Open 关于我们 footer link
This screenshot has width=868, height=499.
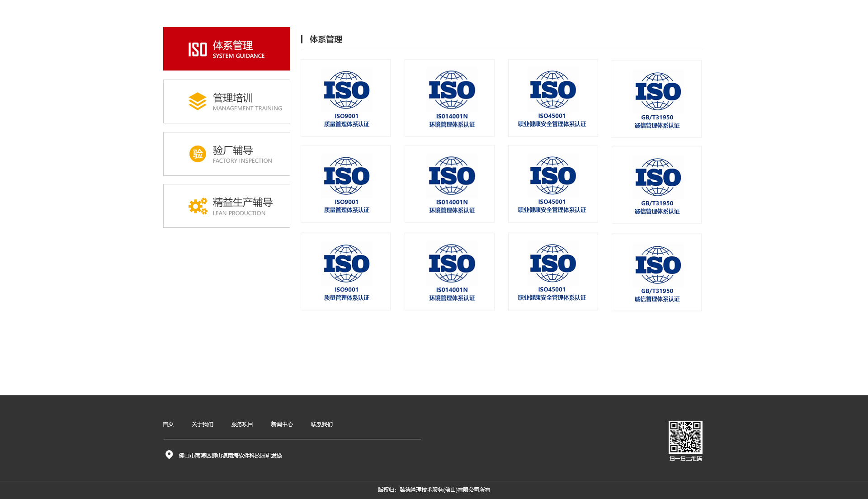(203, 424)
